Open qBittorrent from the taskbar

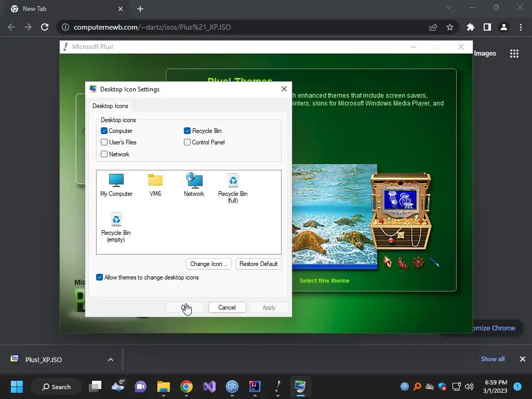[x=232, y=387]
